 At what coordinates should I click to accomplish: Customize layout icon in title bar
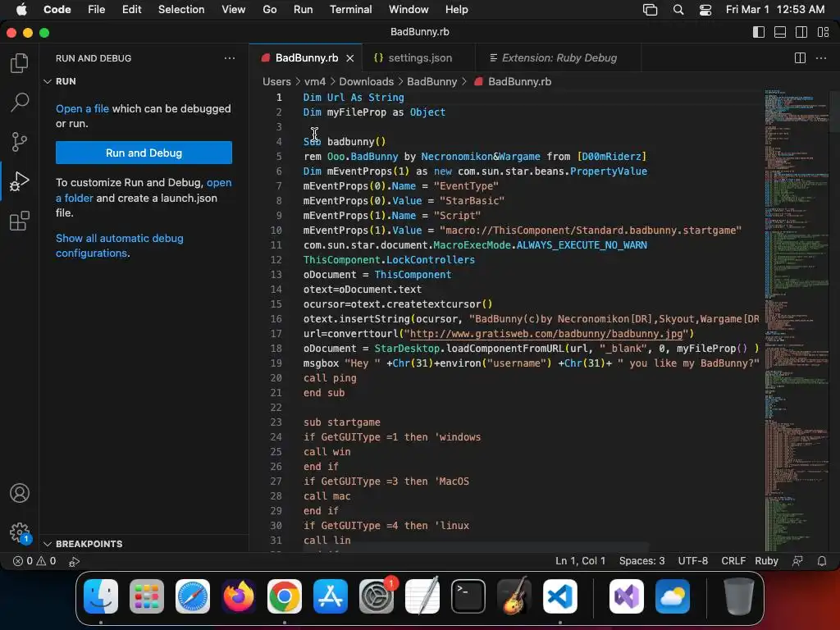[x=824, y=32]
